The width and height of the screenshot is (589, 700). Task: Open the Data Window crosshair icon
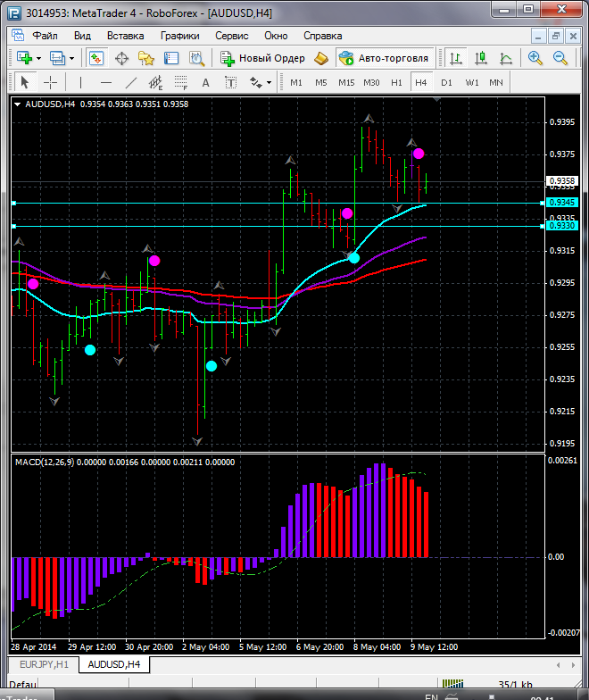[x=121, y=58]
